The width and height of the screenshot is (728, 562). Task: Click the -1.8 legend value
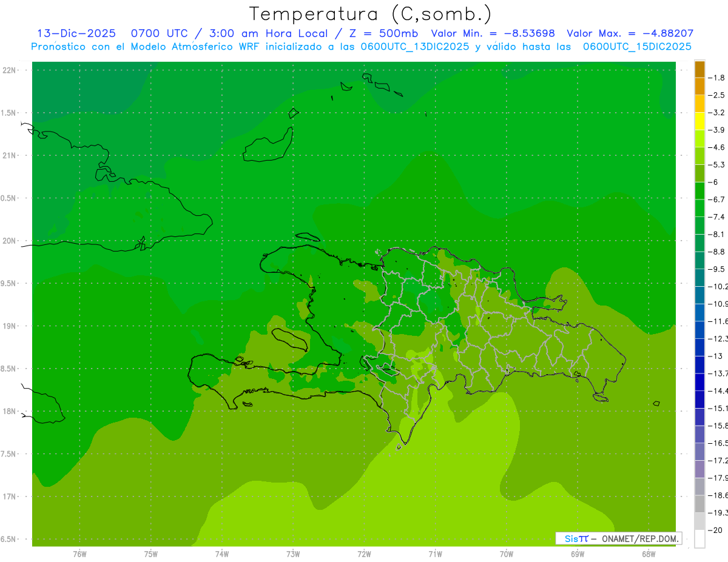coord(716,78)
